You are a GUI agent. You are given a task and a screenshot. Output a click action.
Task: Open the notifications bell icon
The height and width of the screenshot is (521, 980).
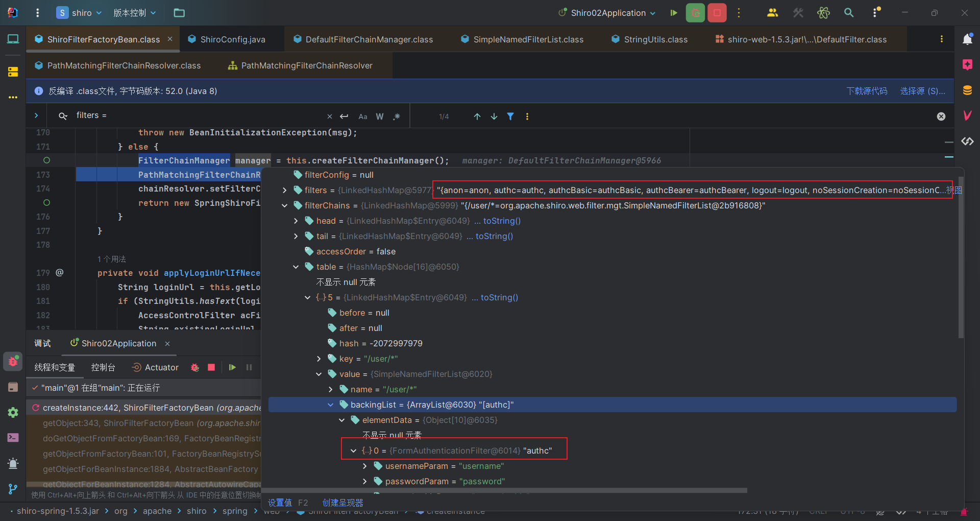point(967,39)
